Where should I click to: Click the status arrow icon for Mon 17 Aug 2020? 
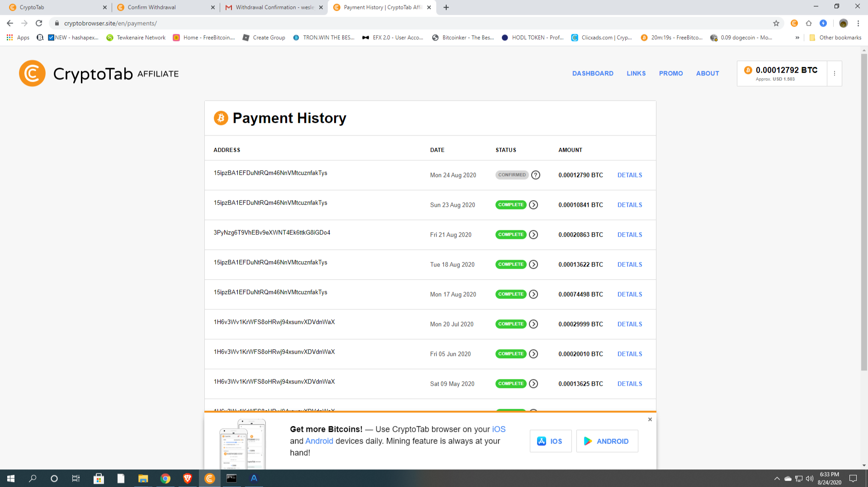(x=533, y=294)
